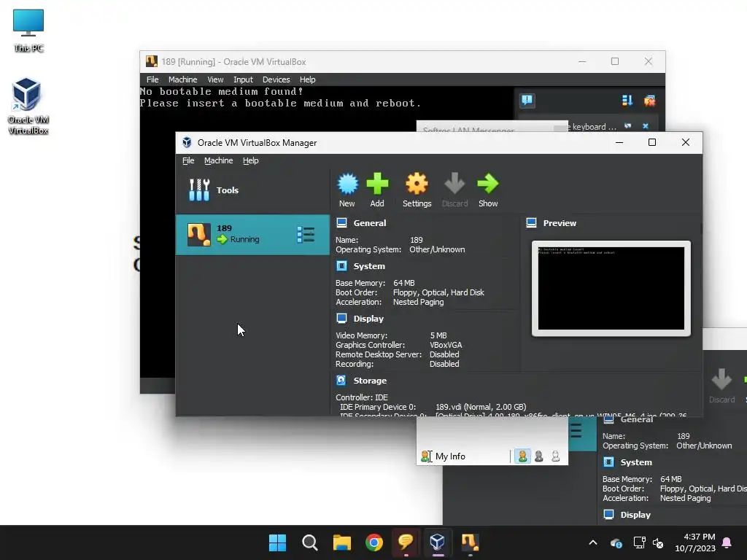Select the white user status icon in Messenger
Image resolution: width=747 pixels, height=560 pixels.
click(x=555, y=456)
